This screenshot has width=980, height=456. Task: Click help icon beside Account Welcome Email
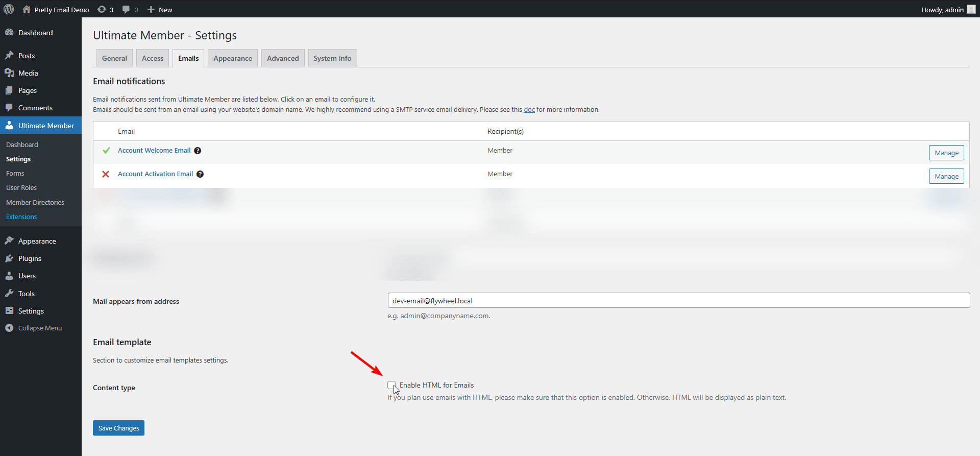tap(198, 151)
